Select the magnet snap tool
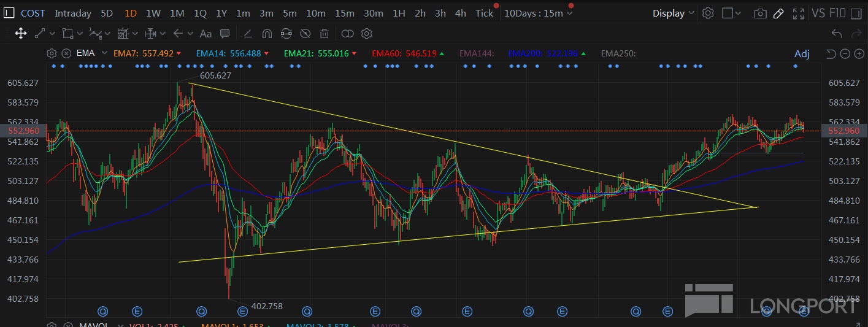This screenshot has width=868, height=327. 267,34
